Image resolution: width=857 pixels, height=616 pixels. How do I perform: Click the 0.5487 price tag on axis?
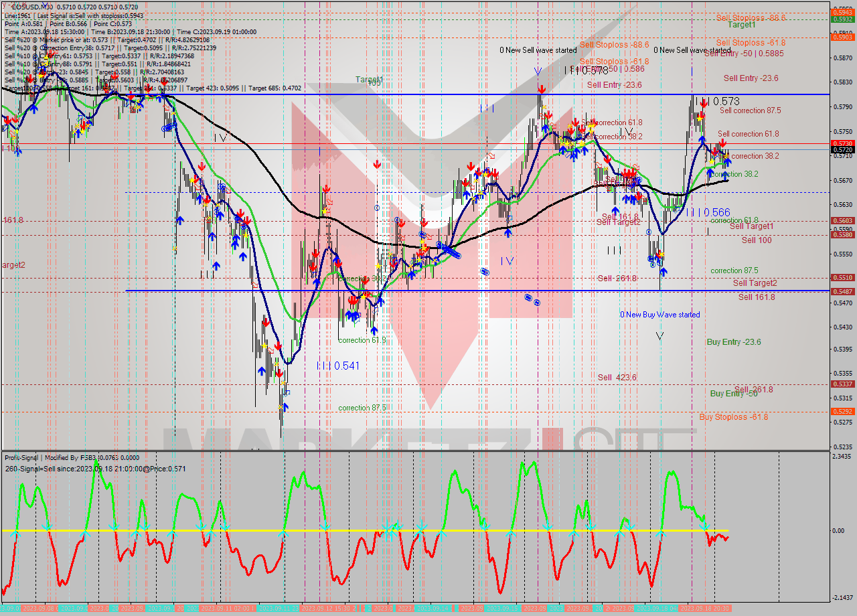point(841,291)
